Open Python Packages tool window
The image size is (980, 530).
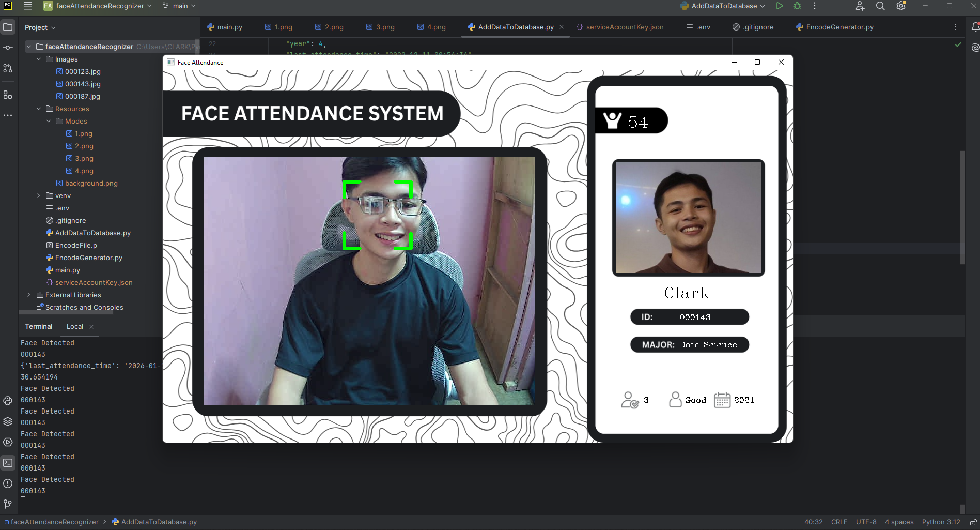tap(8, 421)
